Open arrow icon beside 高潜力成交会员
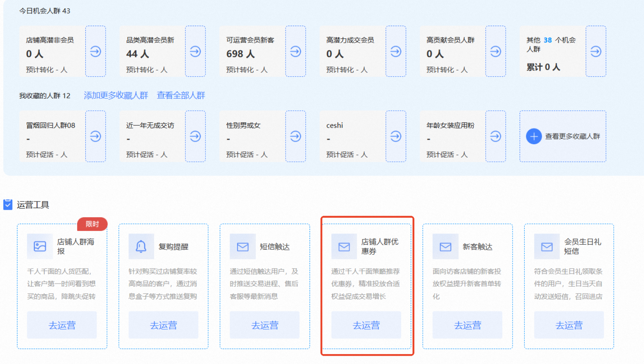The image size is (644, 364). pyautogui.click(x=396, y=51)
